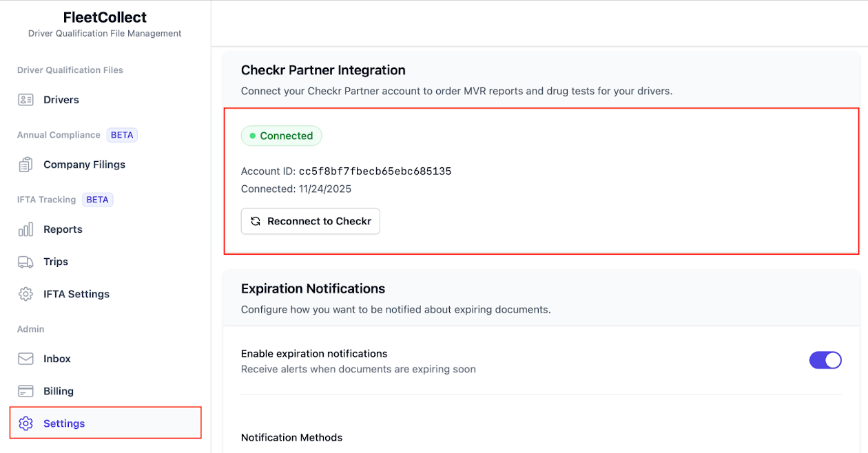The width and height of the screenshot is (868, 453).
Task: Click the Trips truck icon
Action: click(25, 262)
